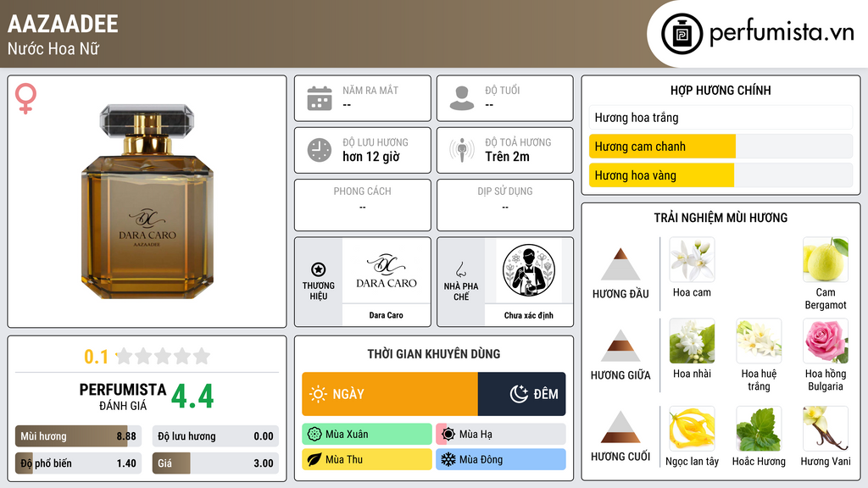Click the snowflake icon for Mùa Đông

point(448,459)
